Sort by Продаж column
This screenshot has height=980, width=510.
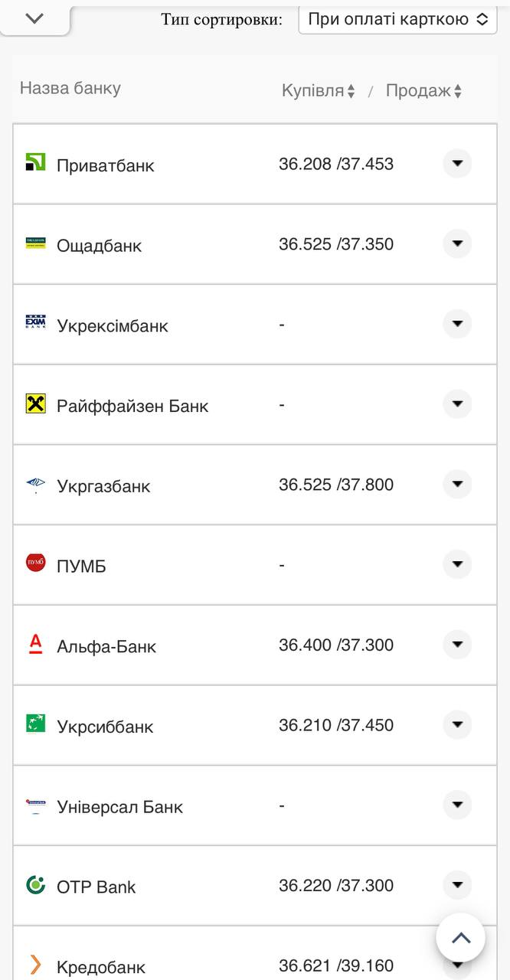[x=423, y=91]
